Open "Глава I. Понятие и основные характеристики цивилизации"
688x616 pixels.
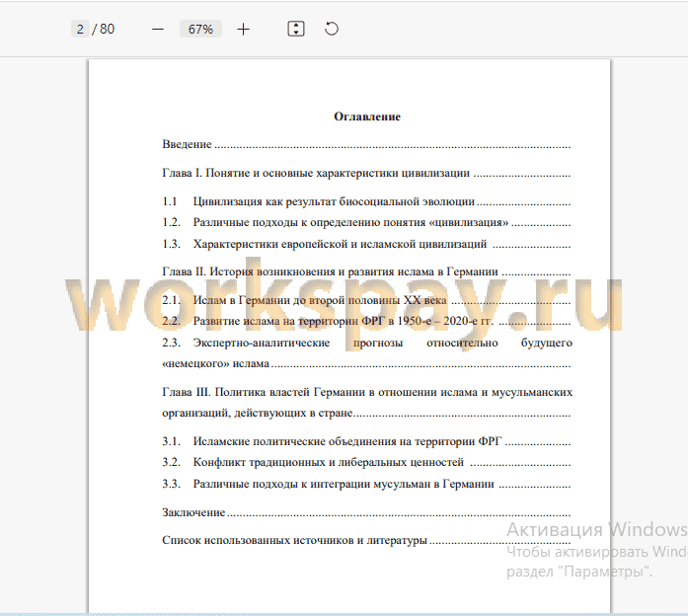point(366,173)
